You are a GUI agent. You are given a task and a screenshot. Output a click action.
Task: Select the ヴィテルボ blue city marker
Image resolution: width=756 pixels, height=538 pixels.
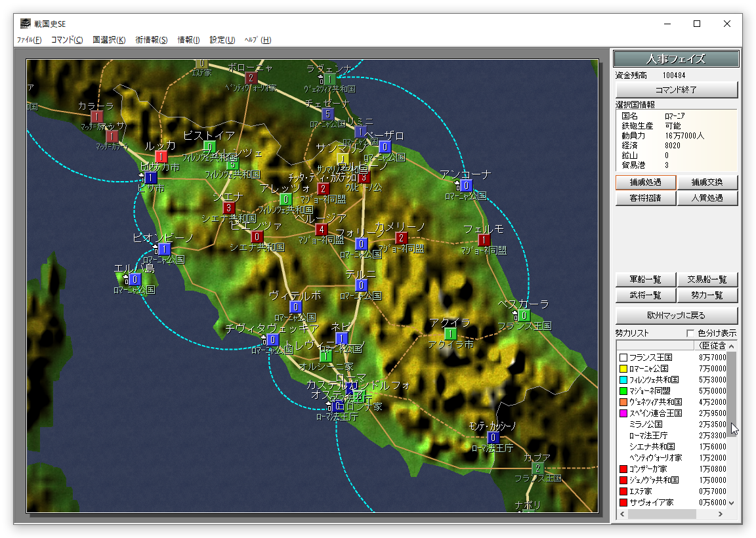(295, 307)
